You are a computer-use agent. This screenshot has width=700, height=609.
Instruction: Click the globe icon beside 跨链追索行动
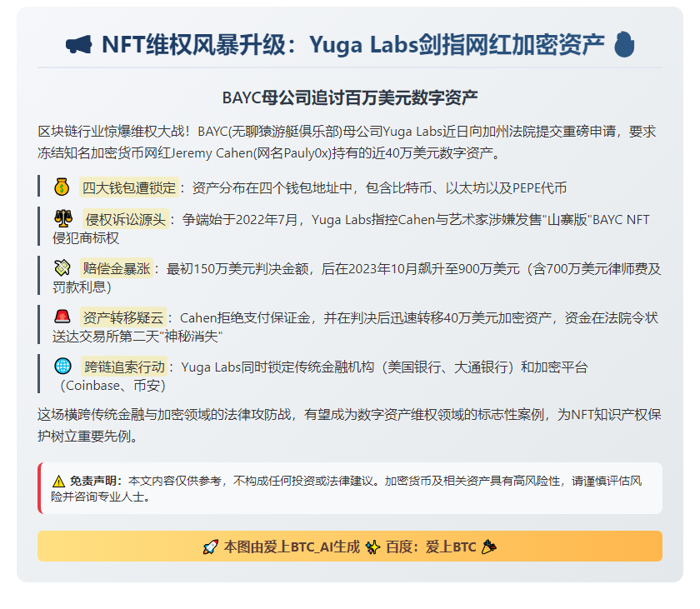(x=62, y=366)
